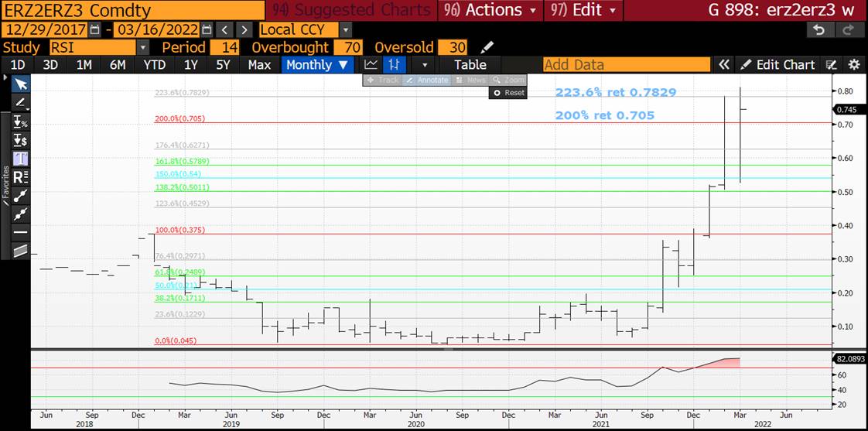The height and width of the screenshot is (431, 868).
Task: Select the Fibonacci retracement R tool
Action: [x=21, y=177]
